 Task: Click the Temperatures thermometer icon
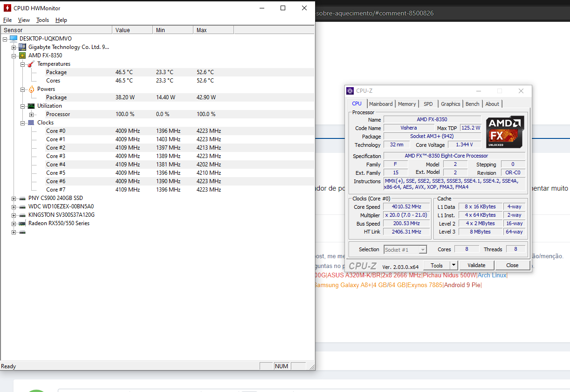[x=31, y=64]
